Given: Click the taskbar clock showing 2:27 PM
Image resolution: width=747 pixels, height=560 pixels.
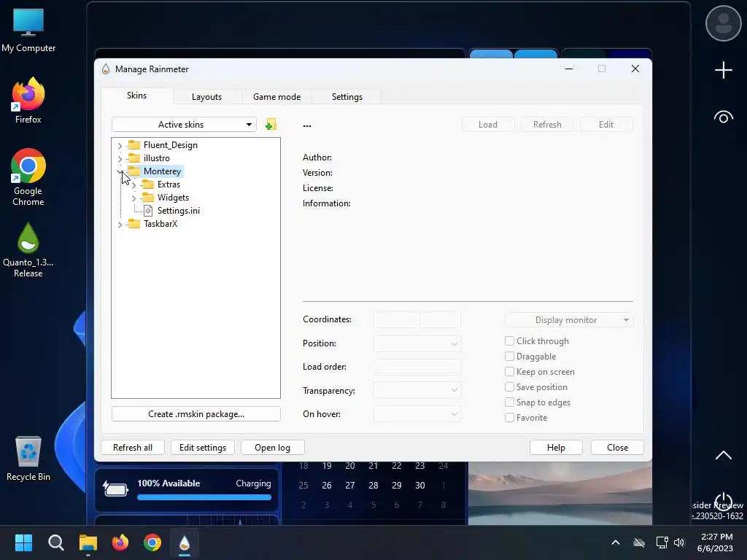Looking at the screenshot, I should [716, 542].
